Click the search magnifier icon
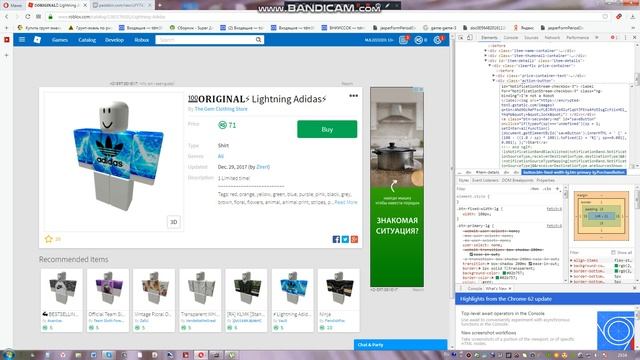Screen dimensions: 640x360 (259, 40)
